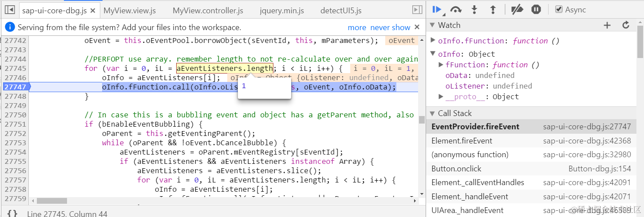Screen dimensions: 644x217
Task: Click oData: undefined property row
Action: (x=480, y=75)
